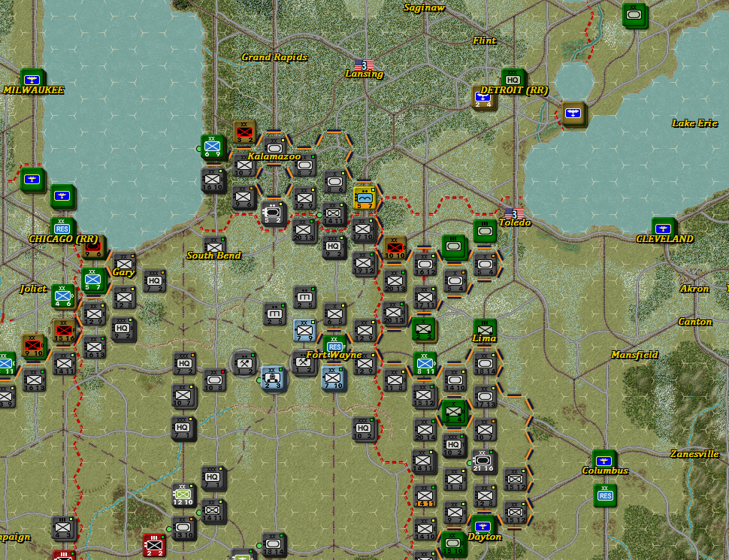Select the light green 12-10 mechanized unit

(183, 495)
